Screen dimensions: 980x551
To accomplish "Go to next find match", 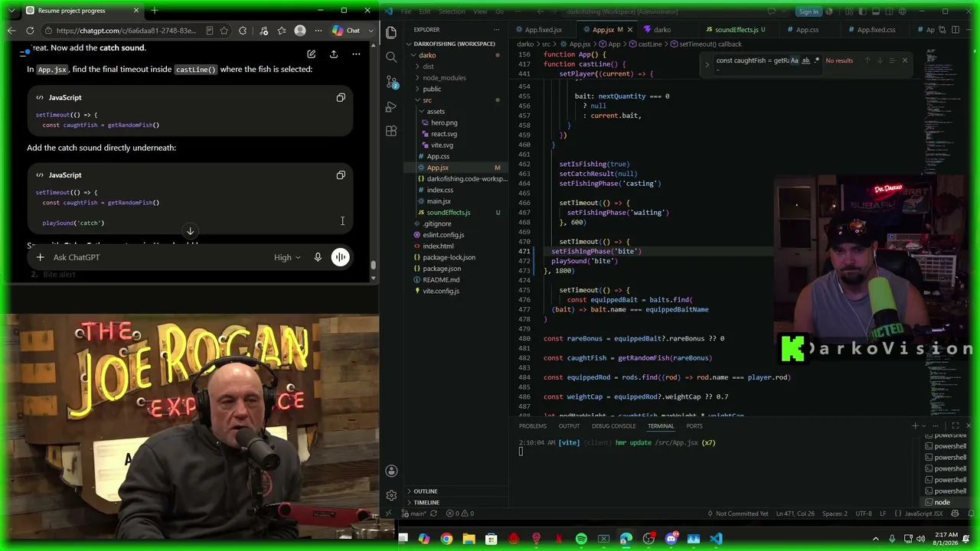I will (x=880, y=60).
